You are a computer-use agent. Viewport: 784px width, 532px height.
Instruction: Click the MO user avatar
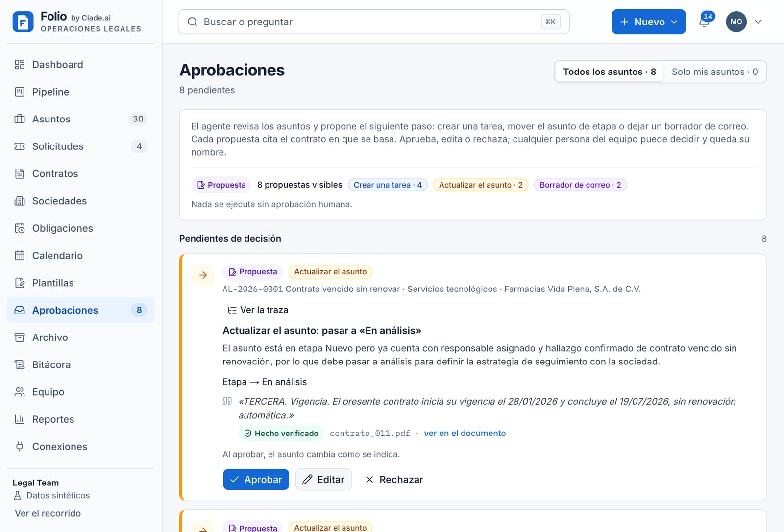(736, 22)
